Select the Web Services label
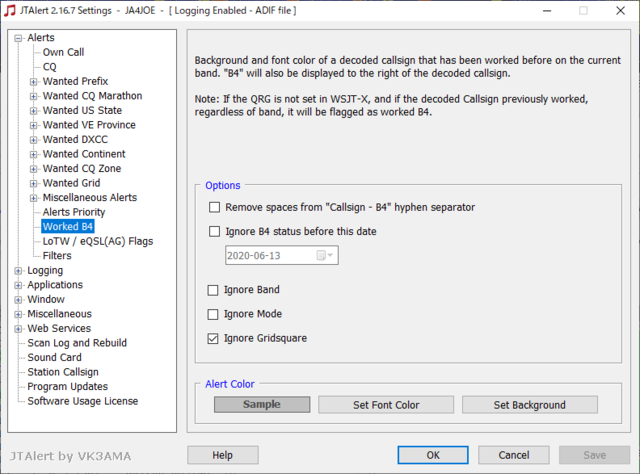The width and height of the screenshot is (640, 474). [x=59, y=328]
